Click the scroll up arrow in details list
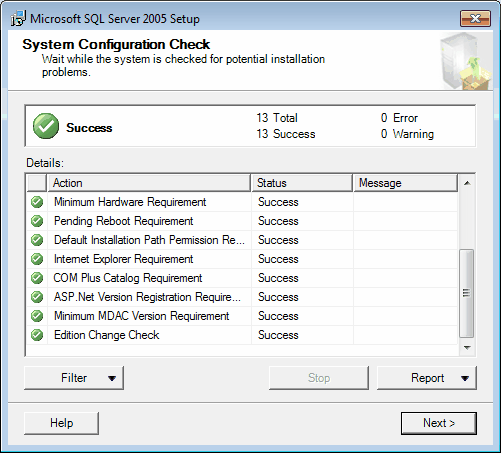This screenshot has width=501, height=453. pos(467,183)
